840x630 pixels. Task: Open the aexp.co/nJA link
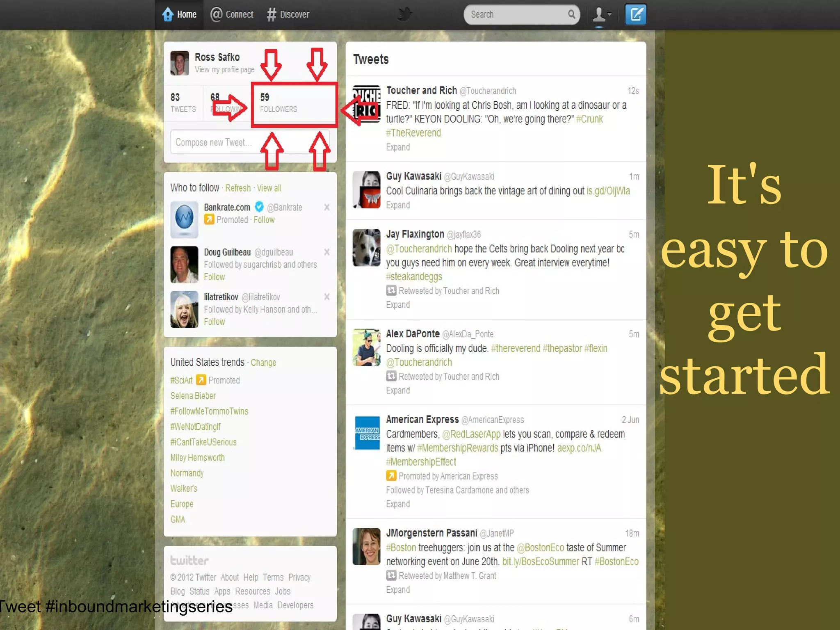point(579,448)
